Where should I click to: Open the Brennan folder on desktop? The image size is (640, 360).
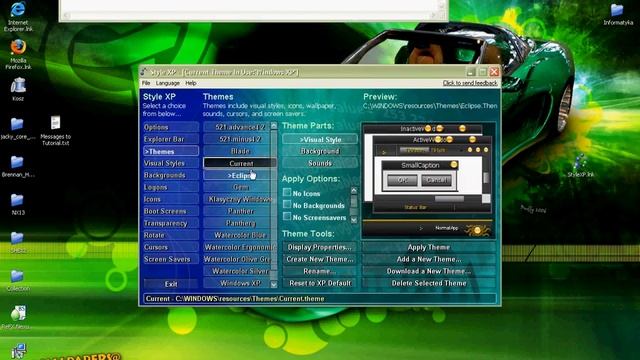tap(18, 167)
